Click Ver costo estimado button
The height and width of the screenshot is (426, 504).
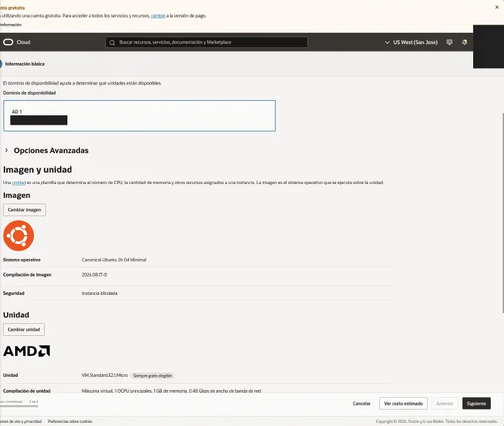pyautogui.click(x=403, y=403)
